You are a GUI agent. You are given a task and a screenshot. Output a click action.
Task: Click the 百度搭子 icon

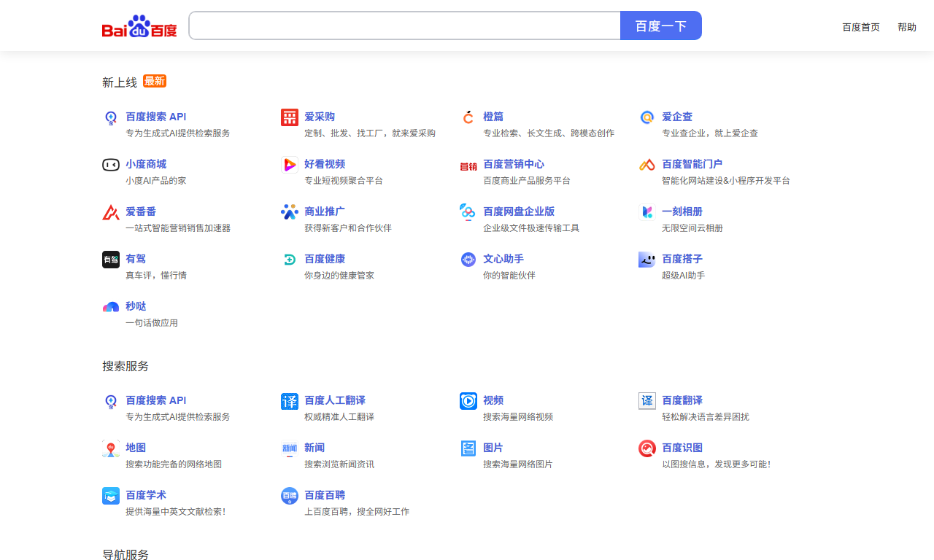[x=647, y=260]
